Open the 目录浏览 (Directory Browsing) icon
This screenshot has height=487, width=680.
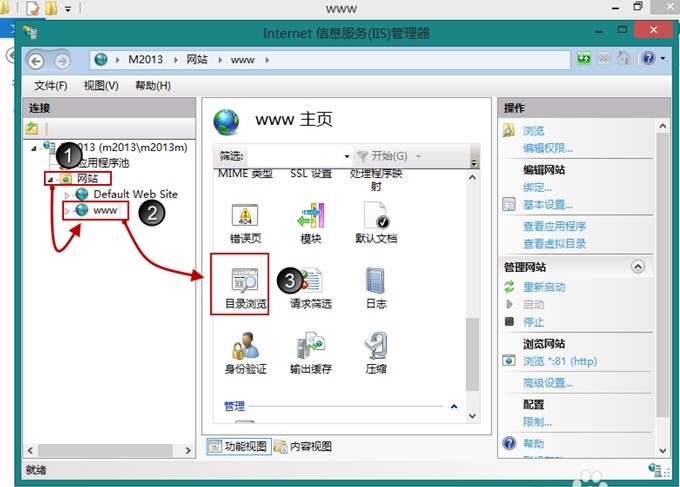click(245, 288)
